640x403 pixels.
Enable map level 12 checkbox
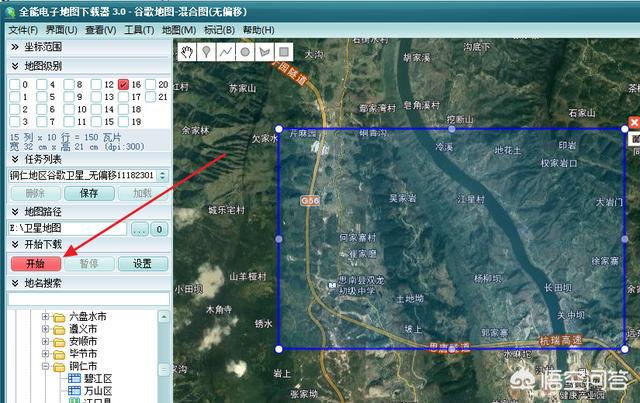(95, 85)
